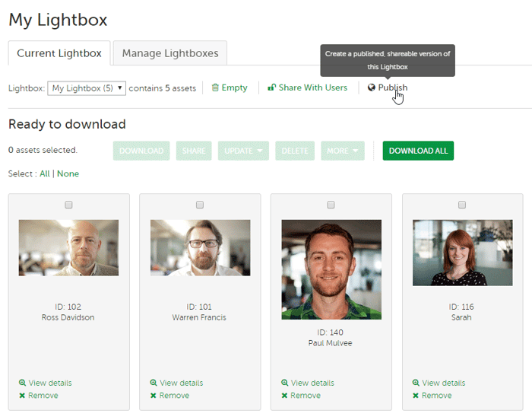Click remove X icon under Sarah

click(x=416, y=396)
